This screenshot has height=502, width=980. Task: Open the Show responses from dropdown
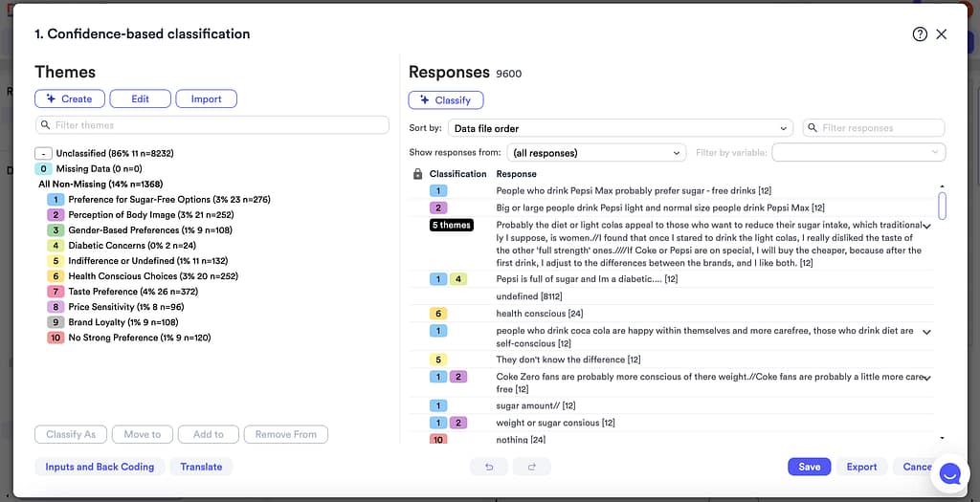pos(596,153)
